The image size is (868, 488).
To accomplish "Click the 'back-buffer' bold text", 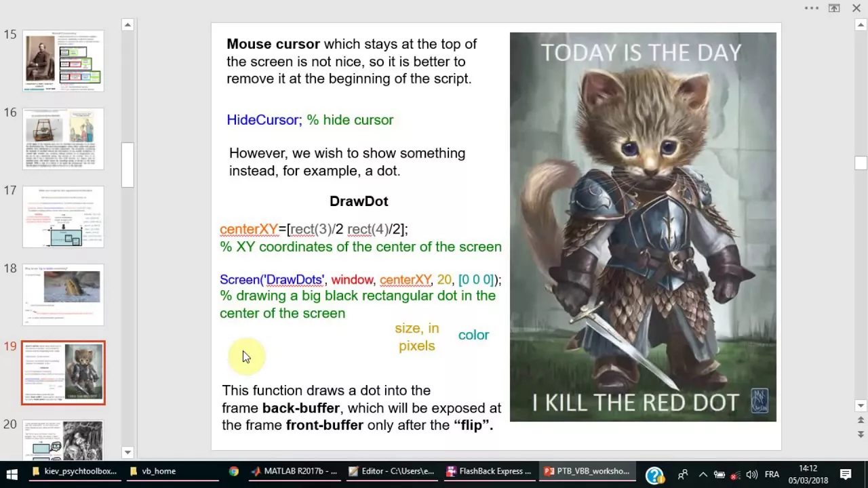I will click(300, 408).
